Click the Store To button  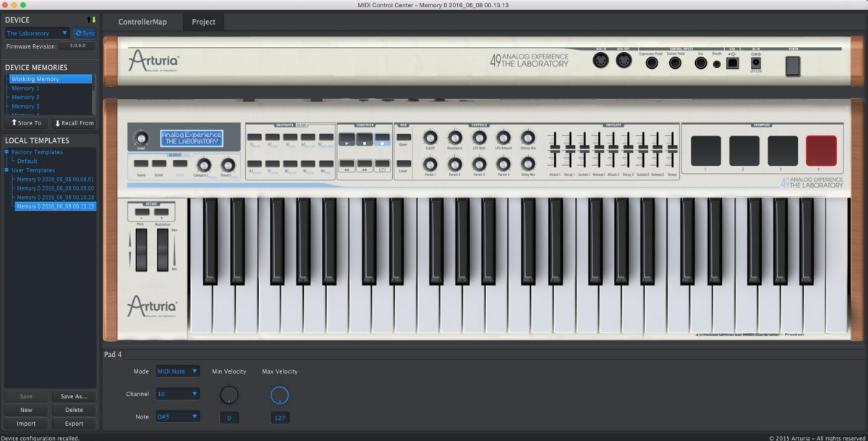tap(27, 123)
